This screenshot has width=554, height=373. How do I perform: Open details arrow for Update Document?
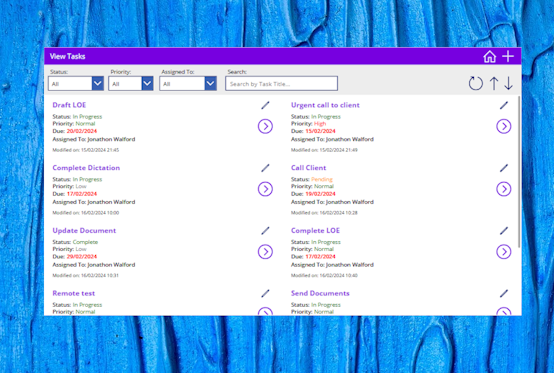[265, 252]
